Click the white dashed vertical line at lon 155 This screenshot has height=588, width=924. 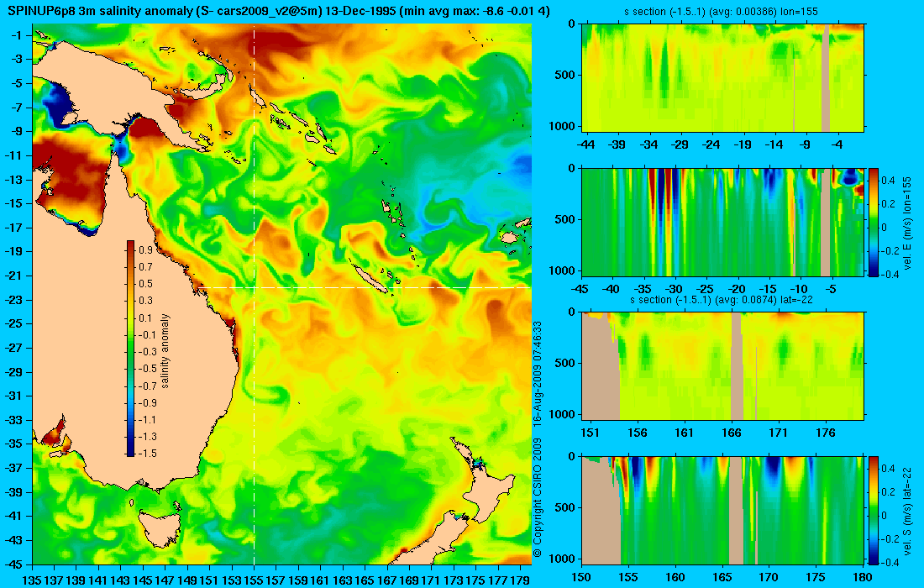[254, 294]
